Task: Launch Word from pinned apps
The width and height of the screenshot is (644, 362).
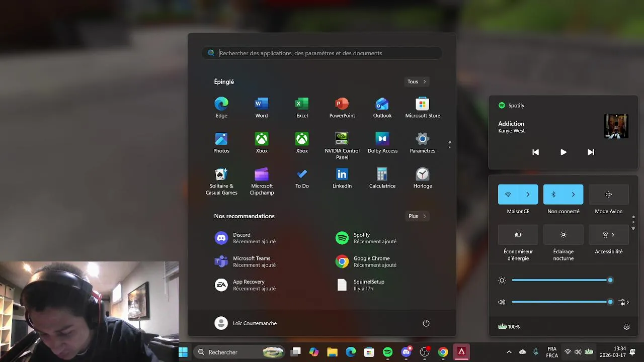Action: (x=262, y=108)
